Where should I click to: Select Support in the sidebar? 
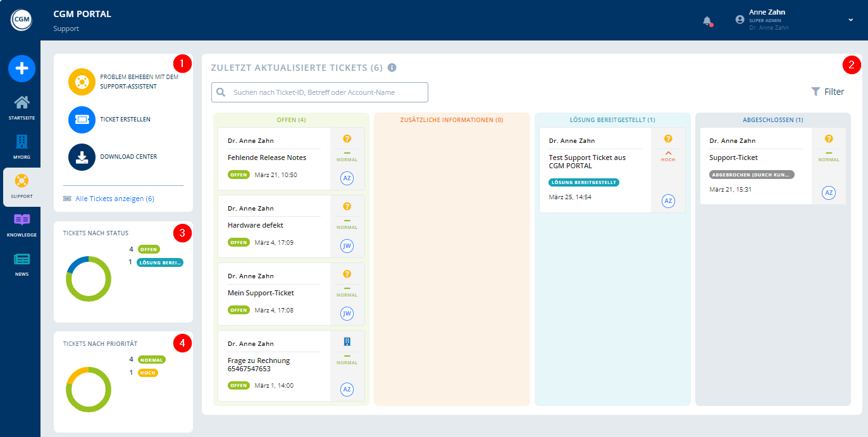tap(22, 187)
